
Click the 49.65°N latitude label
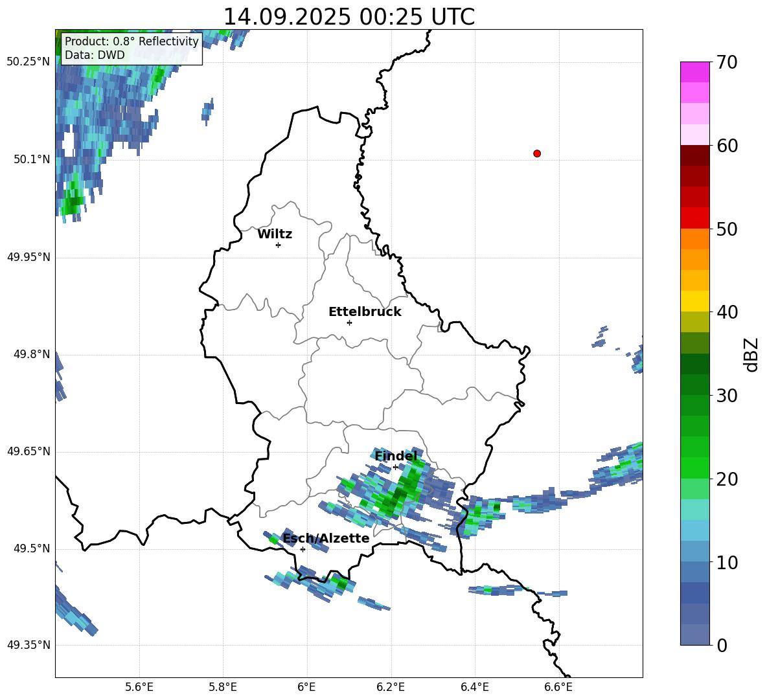pos(29,451)
